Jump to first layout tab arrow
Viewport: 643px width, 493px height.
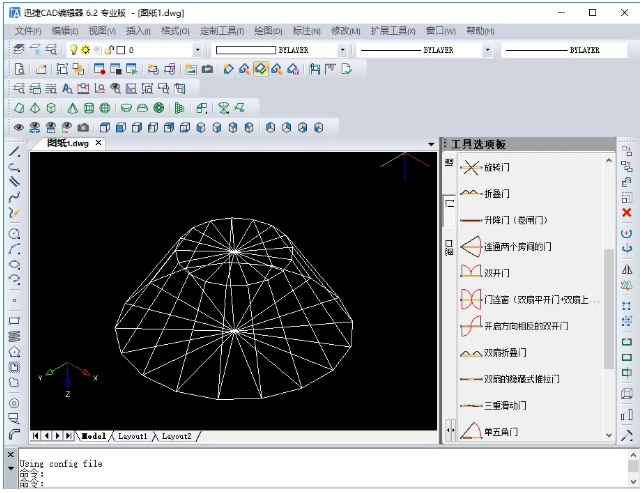(x=36, y=436)
